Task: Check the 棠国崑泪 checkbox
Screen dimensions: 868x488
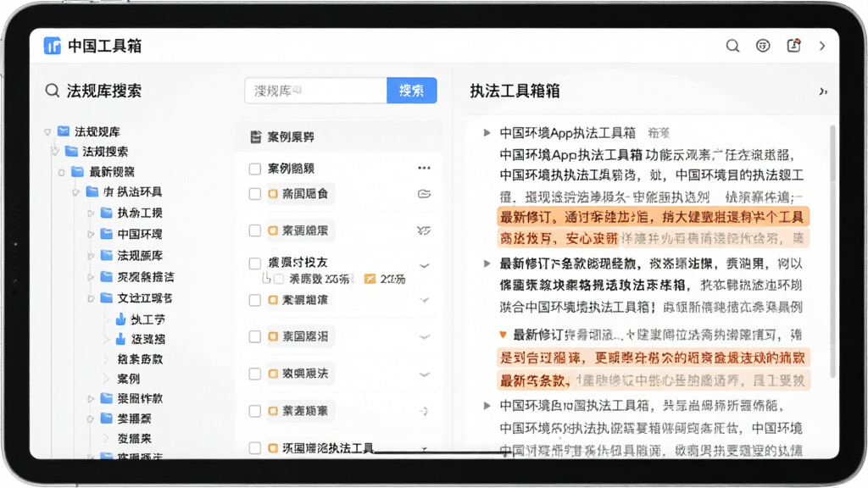Action: click(x=254, y=337)
